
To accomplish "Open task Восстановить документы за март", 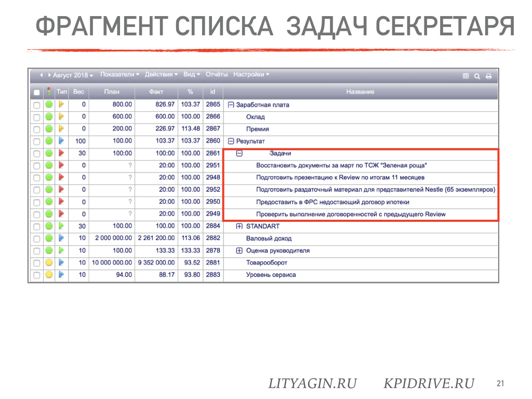I will [x=341, y=166].
